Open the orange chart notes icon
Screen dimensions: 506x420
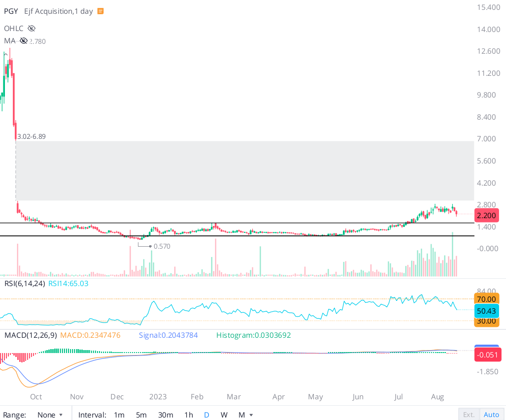coord(101,10)
